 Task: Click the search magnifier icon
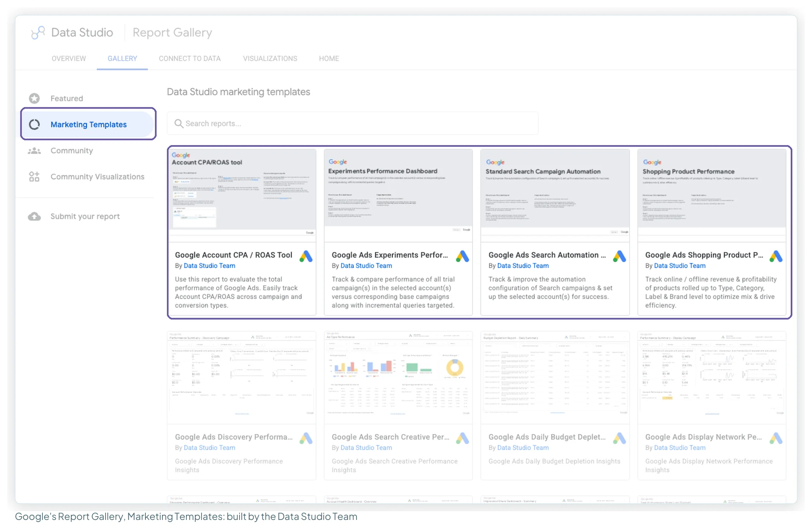179,123
